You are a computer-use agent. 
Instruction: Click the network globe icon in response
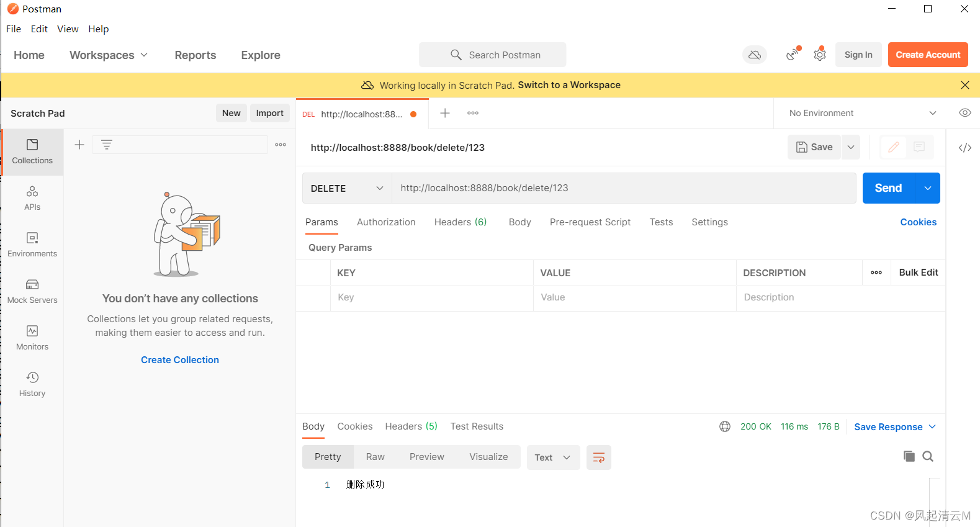(725, 426)
